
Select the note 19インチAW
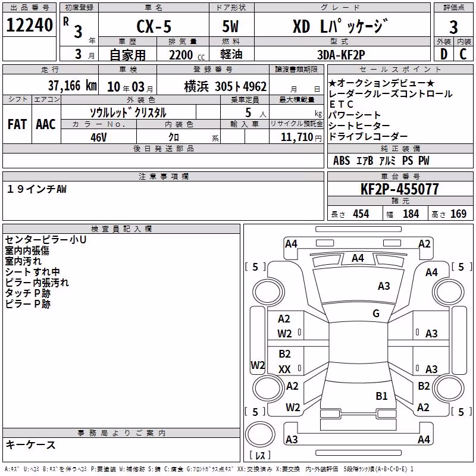pyautogui.click(x=36, y=189)
